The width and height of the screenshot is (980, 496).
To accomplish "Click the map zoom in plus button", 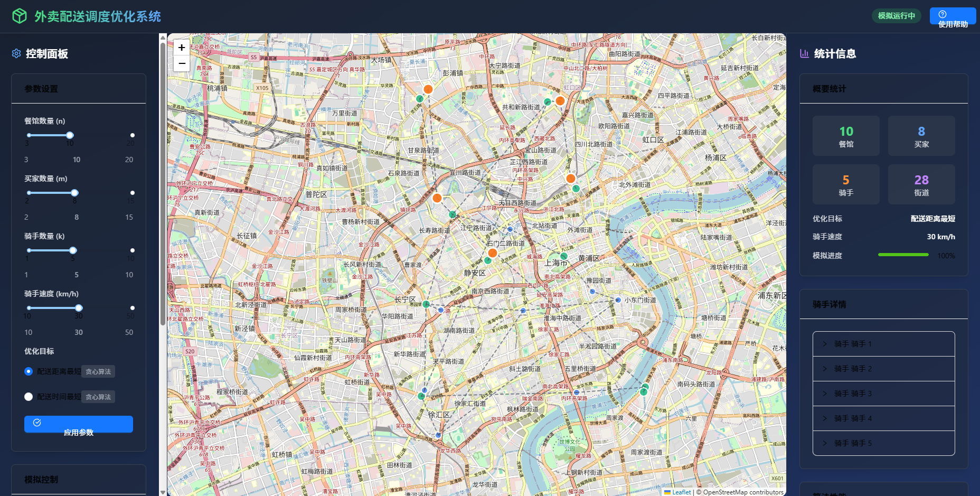I will (181, 48).
